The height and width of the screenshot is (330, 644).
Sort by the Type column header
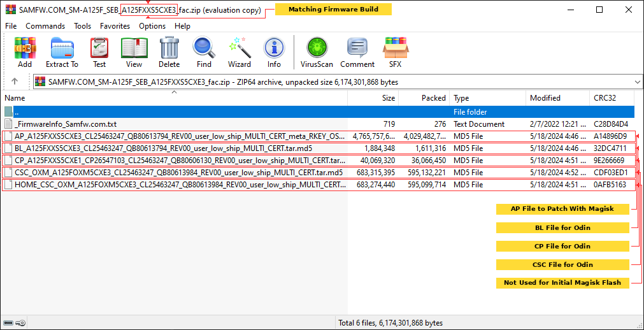point(487,98)
